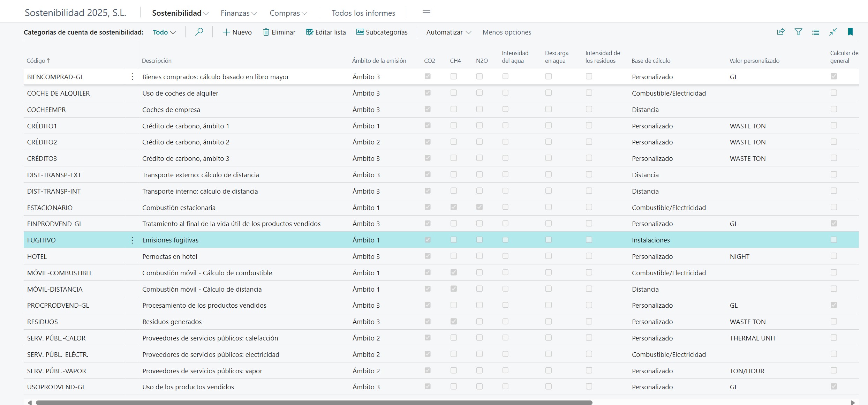The height and width of the screenshot is (405, 868).
Task: Sort by the Descripción column header
Action: 157,61
